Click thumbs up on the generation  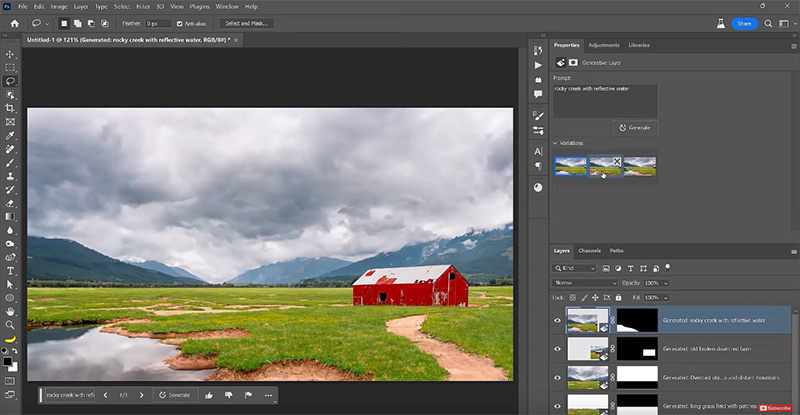209,395
